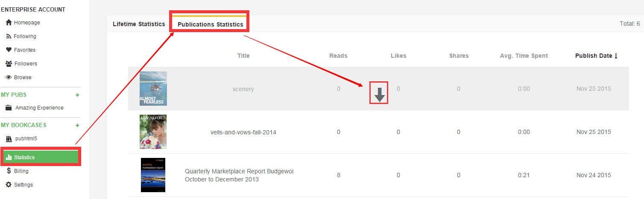Viewport: 644px width, 199px height.
Task: Sort by Publish Date column arrow
Action: click(x=616, y=56)
